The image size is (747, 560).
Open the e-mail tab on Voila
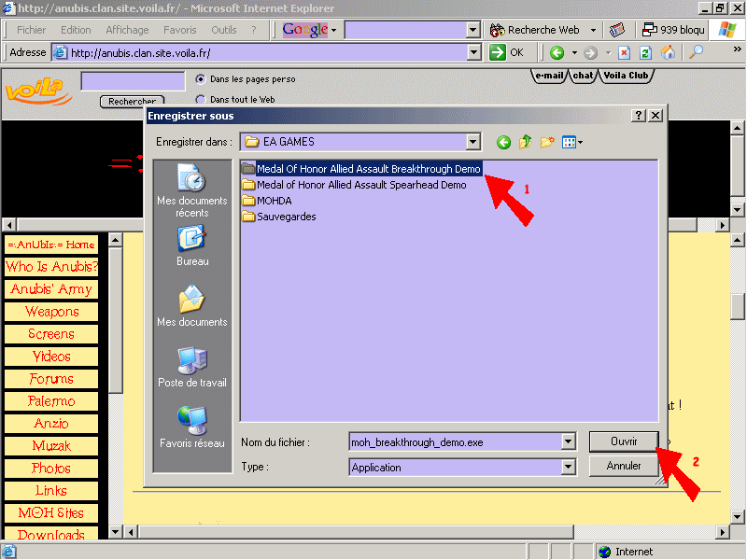click(549, 76)
